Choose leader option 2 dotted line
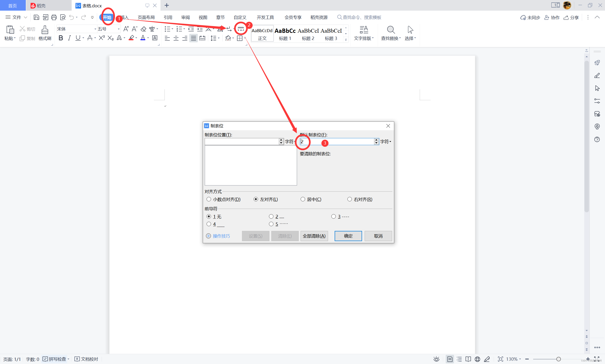 pos(271,216)
